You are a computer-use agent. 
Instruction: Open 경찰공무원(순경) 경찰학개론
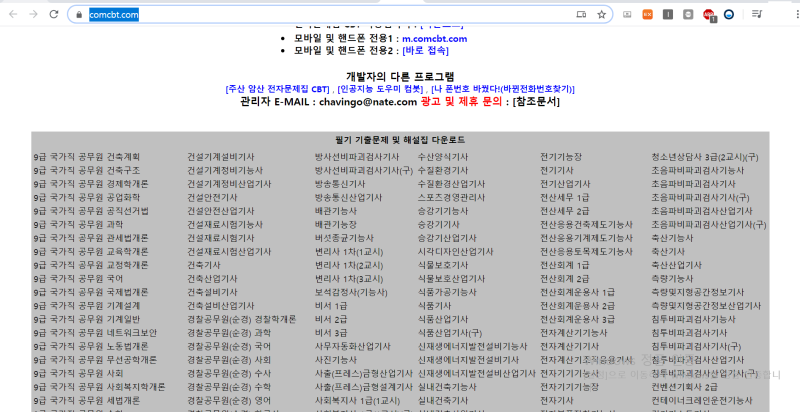click(241, 319)
